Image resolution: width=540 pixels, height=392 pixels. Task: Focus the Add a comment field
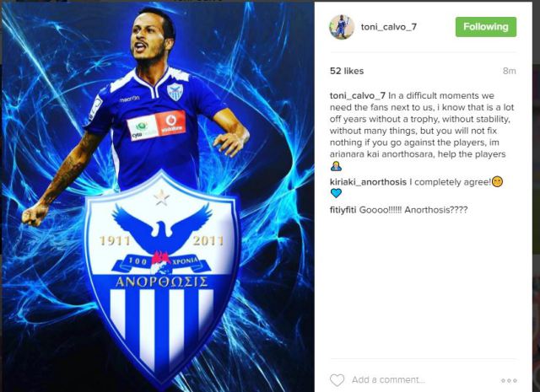(x=388, y=380)
